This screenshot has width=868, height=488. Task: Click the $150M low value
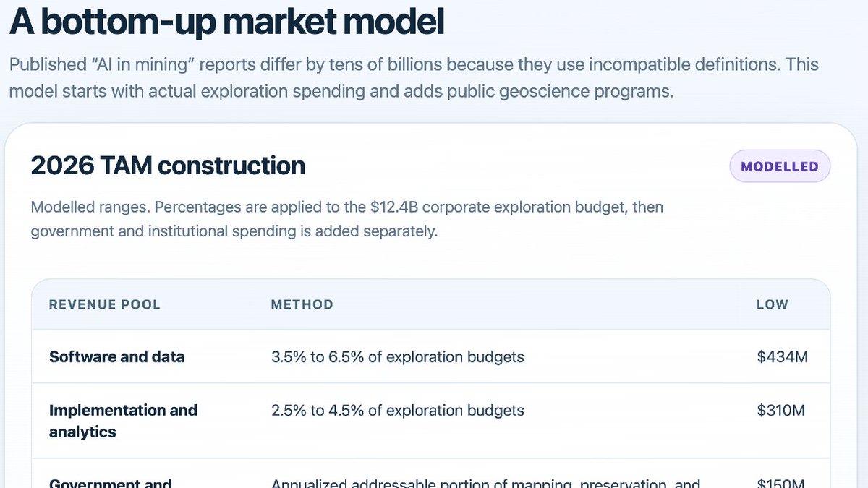[781, 483]
